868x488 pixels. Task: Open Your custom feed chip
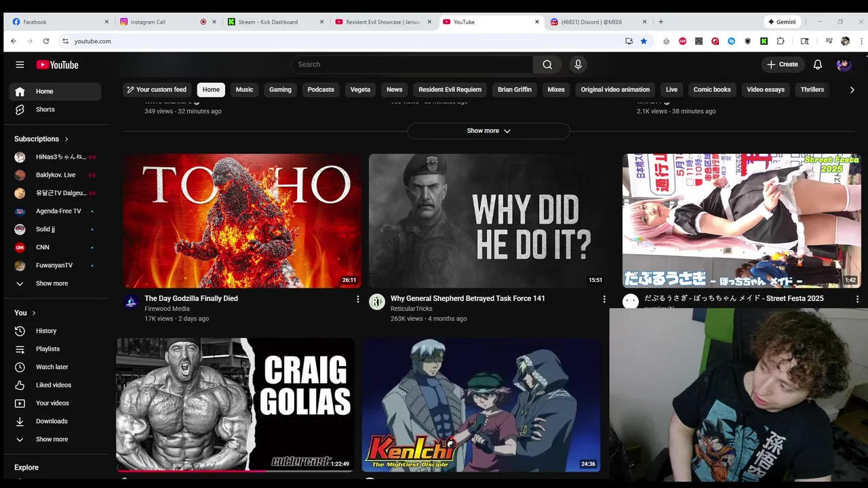click(x=157, y=89)
